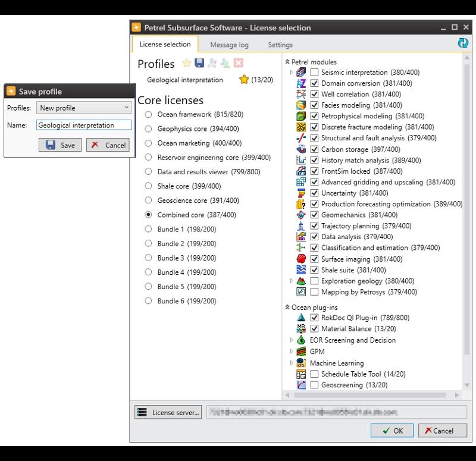Expand the GPM plug-in node

(x=292, y=351)
